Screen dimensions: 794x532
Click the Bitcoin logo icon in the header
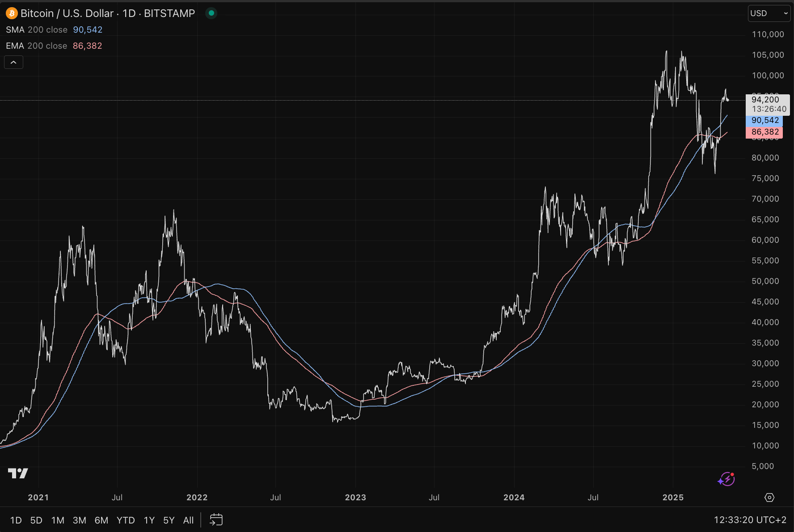coord(11,13)
